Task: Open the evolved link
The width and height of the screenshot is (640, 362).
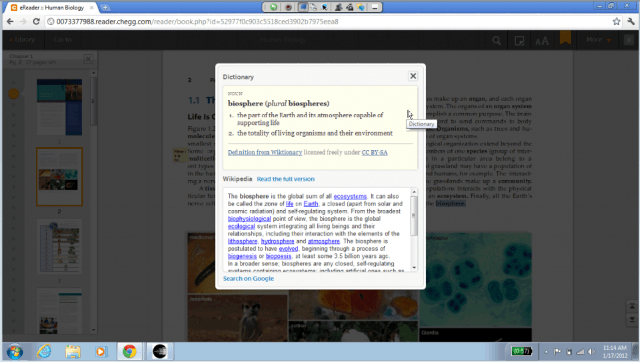Action: (x=289, y=249)
